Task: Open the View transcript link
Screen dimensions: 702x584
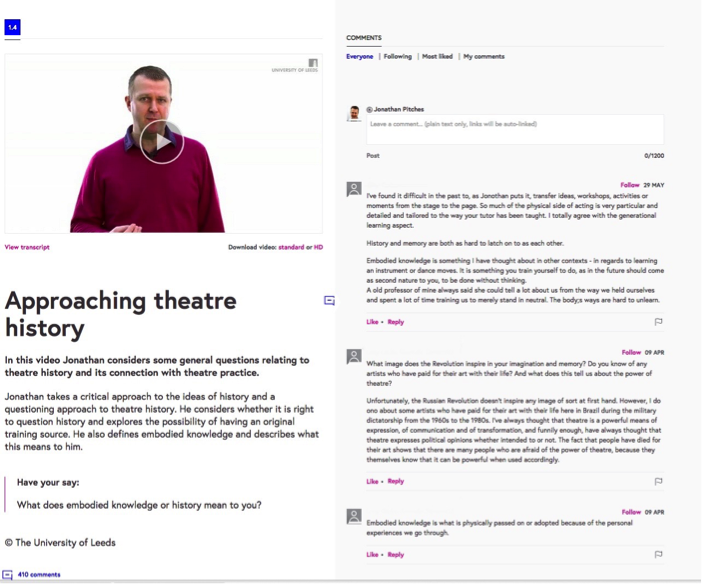Action: coord(27,247)
